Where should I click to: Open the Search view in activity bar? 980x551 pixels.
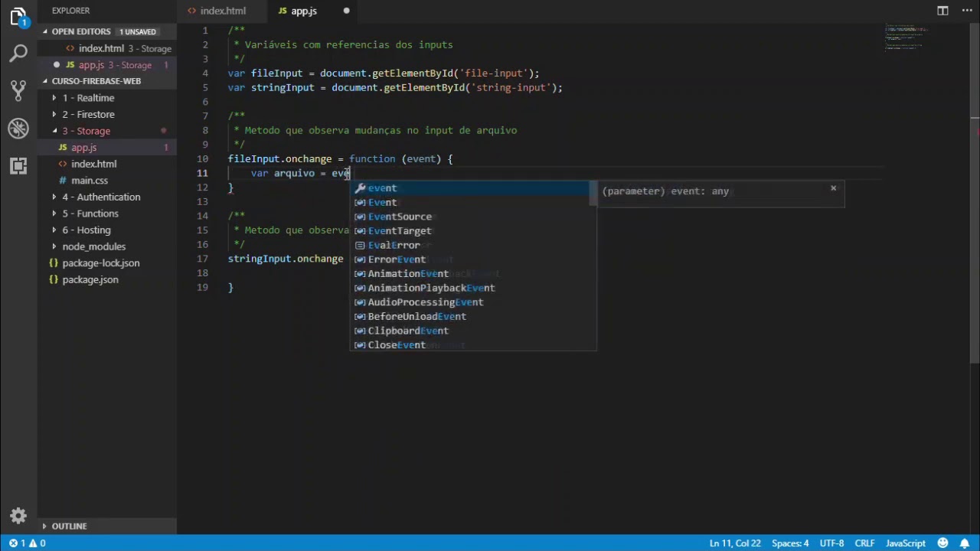(18, 53)
